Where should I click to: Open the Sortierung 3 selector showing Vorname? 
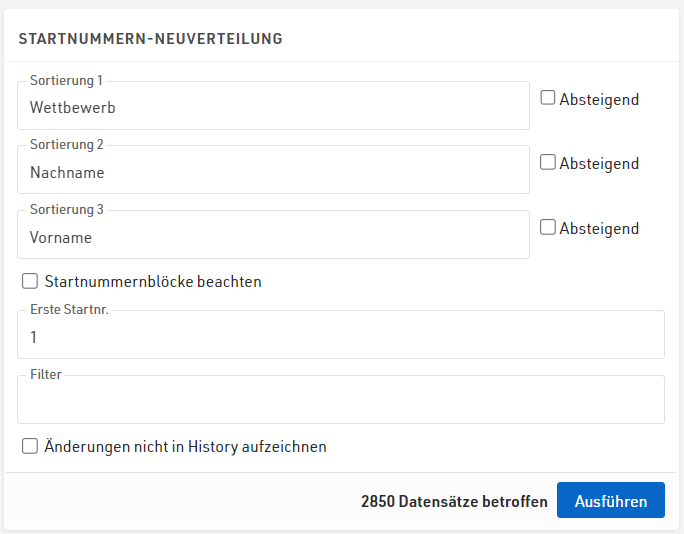click(x=273, y=237)
